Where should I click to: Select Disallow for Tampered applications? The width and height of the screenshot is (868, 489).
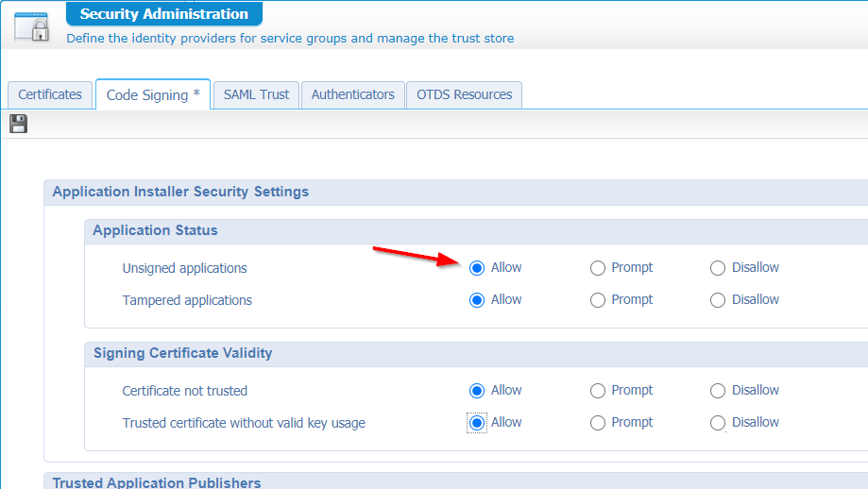[718, 300]
